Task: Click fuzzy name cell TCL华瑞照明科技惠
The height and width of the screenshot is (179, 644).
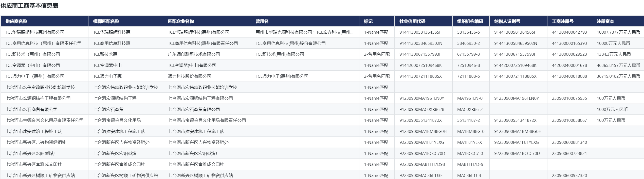Action: [x=112, y=32]
